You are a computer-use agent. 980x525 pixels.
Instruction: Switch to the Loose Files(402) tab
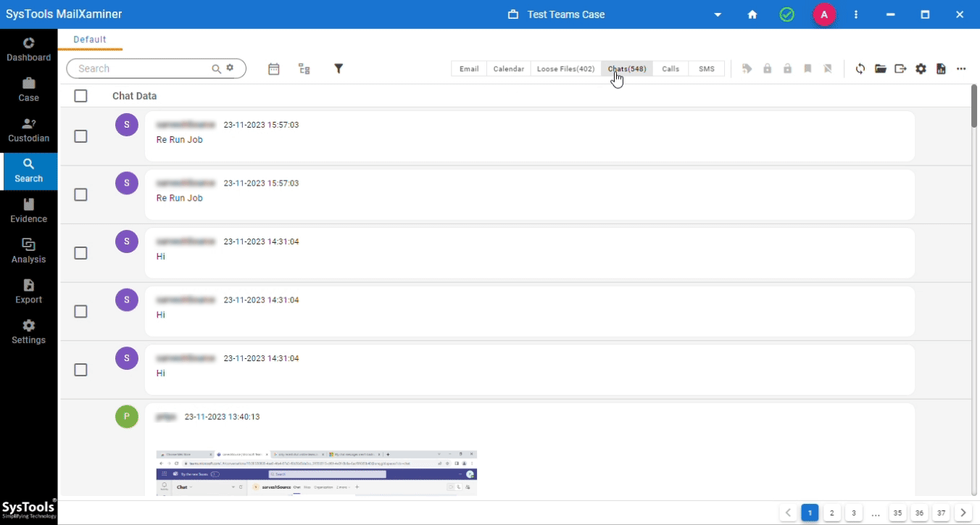click(565, 69)
